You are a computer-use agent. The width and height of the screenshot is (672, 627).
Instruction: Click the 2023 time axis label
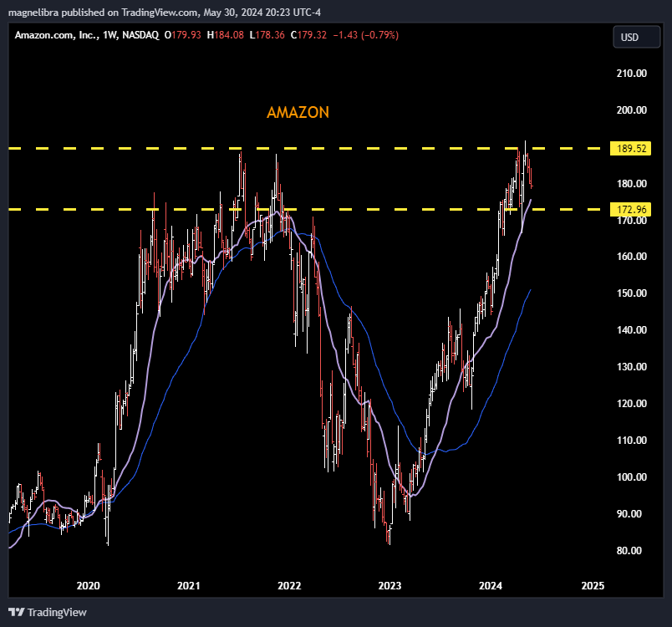click(x=389, y=585)
